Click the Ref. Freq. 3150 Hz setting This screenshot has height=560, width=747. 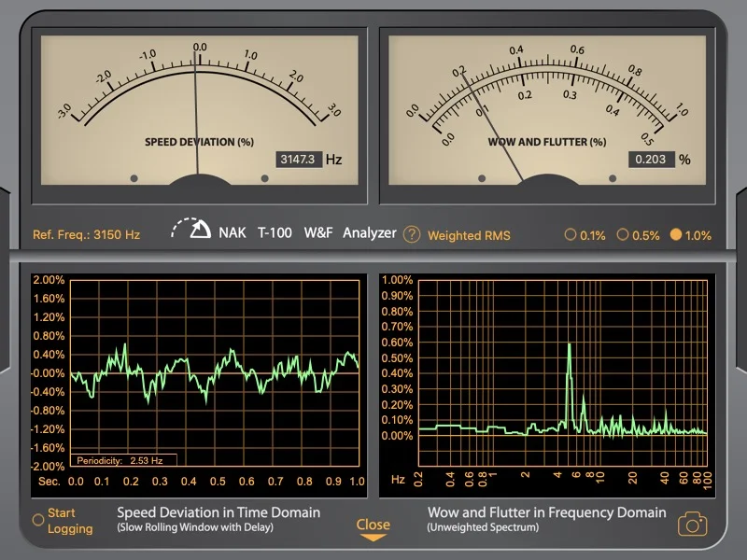tap(86, 235)
